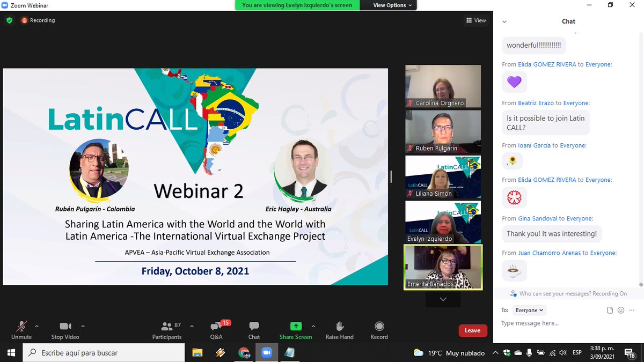Image resolution: width=644 pixels, height=362 pixels.
Task: Select Carolina Orgnero video thumbnail
Action: (x=443, y=86)
